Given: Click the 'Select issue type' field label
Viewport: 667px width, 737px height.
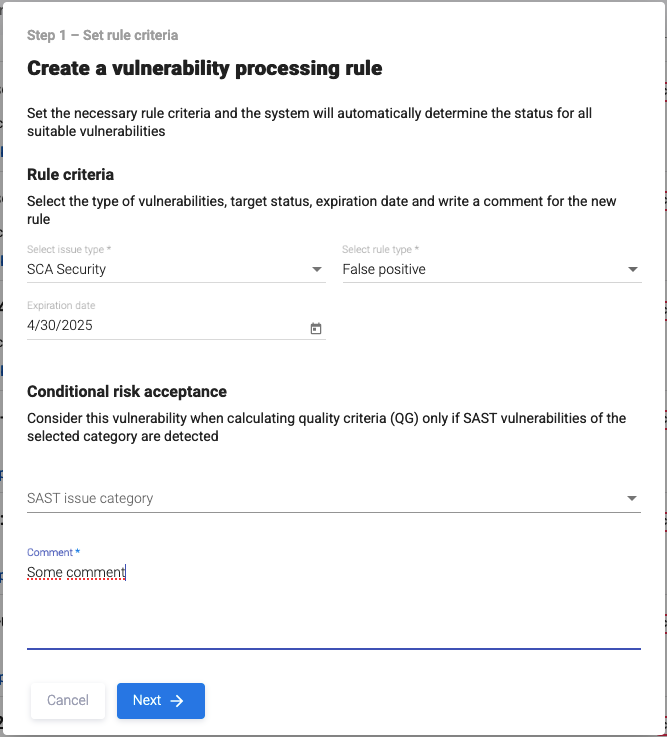Looking at the screenshot, I should point(70,249).
